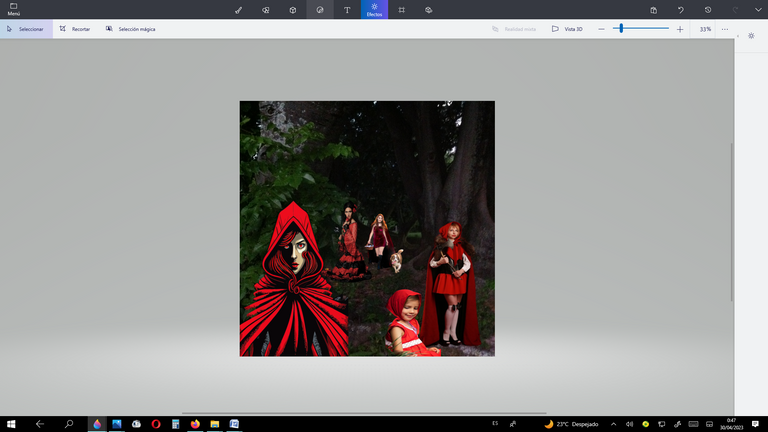The image size is (768, 432).
Task: Open Paint 3D taskbar icon
Action: click(97, 424)
